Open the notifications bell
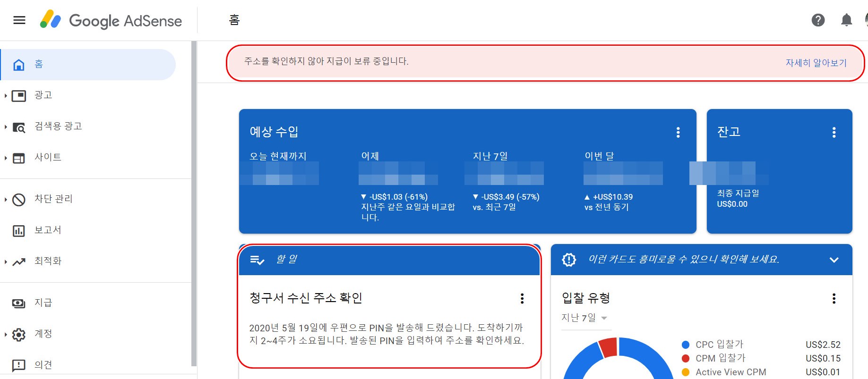This screenshot has height=379, width=868. pos(846,20)
